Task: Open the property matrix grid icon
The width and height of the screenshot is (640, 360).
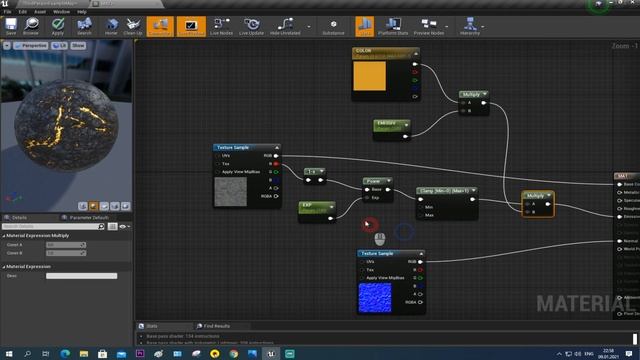Action: click(x=113, y=227)
